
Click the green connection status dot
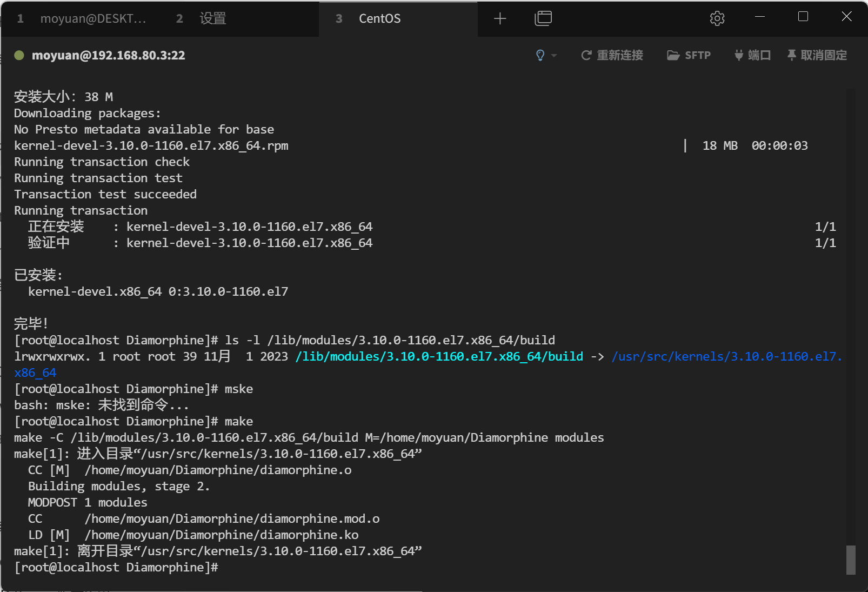click(19, 55)
